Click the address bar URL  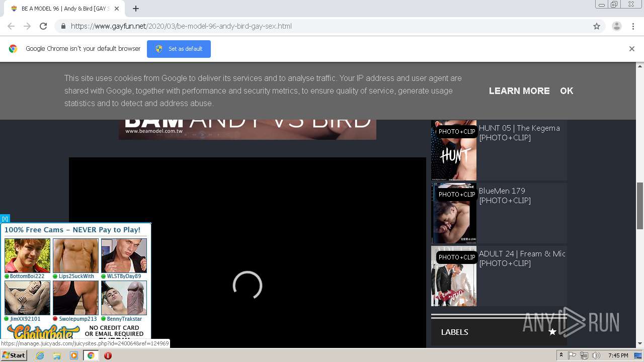181,26
